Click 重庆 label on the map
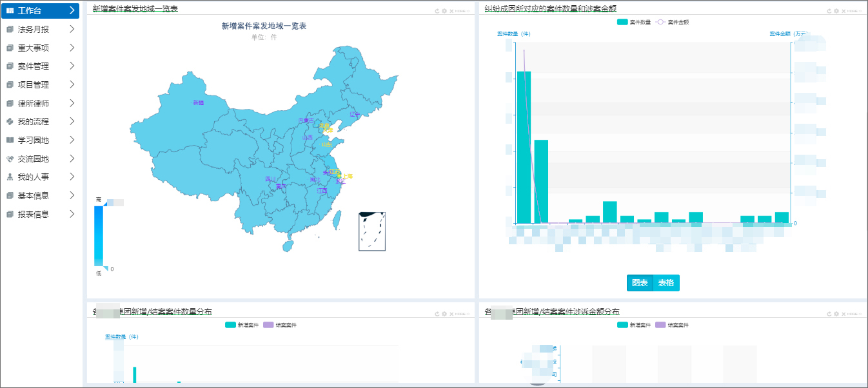 pos(281,186)
